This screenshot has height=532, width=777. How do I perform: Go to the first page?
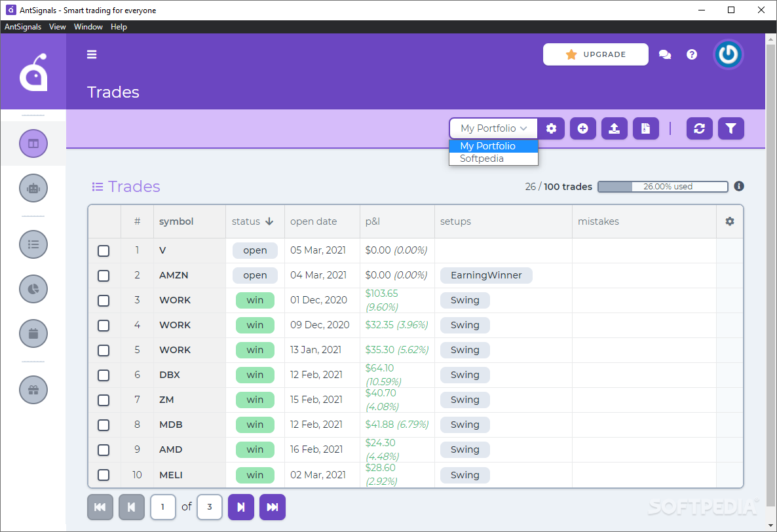100,507
